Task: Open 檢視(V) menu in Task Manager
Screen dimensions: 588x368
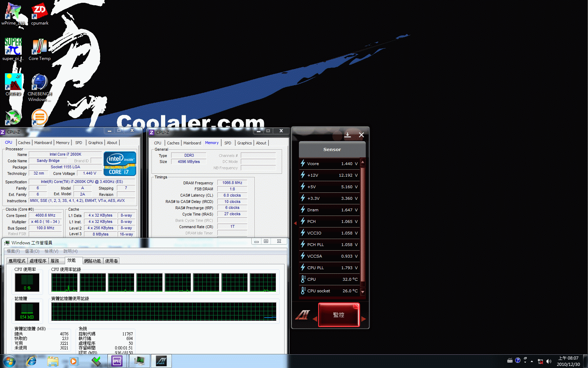Action: click(x=51, y=251)
